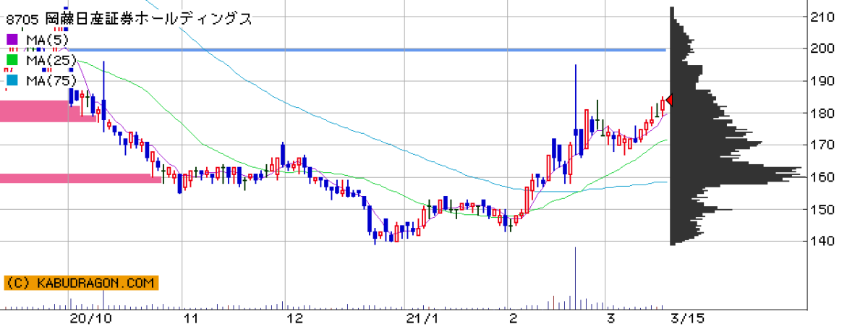Click the blue horizontal line at 200
The height and width of the screenshot is (327, 868).
(x=369, y=50)
